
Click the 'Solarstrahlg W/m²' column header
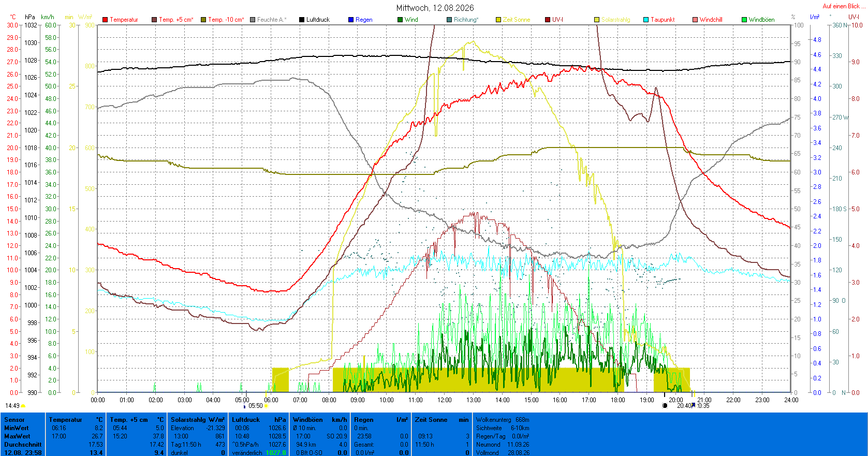(198, 420)
